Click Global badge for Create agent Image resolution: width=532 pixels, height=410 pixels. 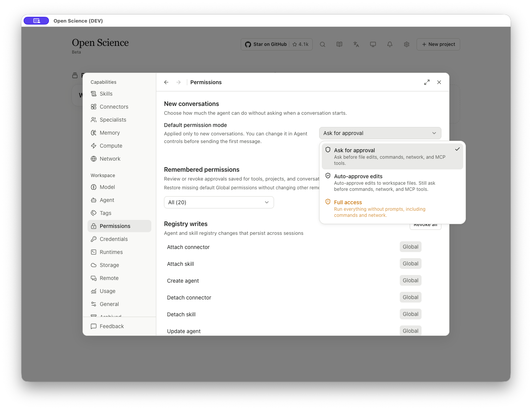(x=410, y=280)
